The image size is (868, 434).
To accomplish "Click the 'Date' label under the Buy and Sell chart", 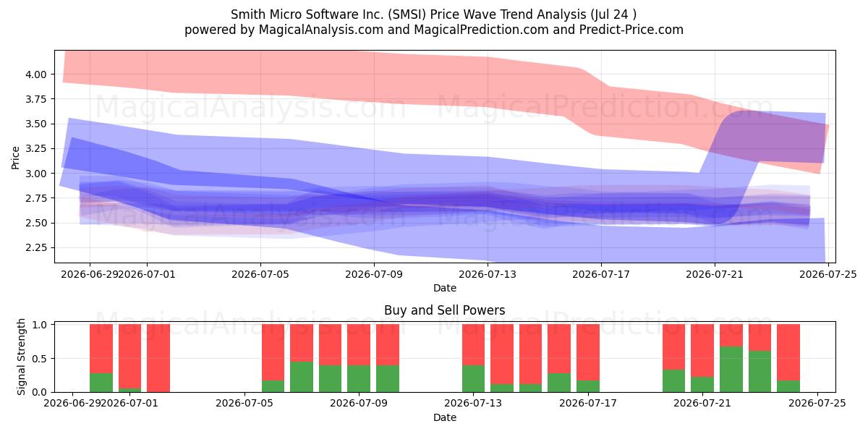I will [445, 417].
